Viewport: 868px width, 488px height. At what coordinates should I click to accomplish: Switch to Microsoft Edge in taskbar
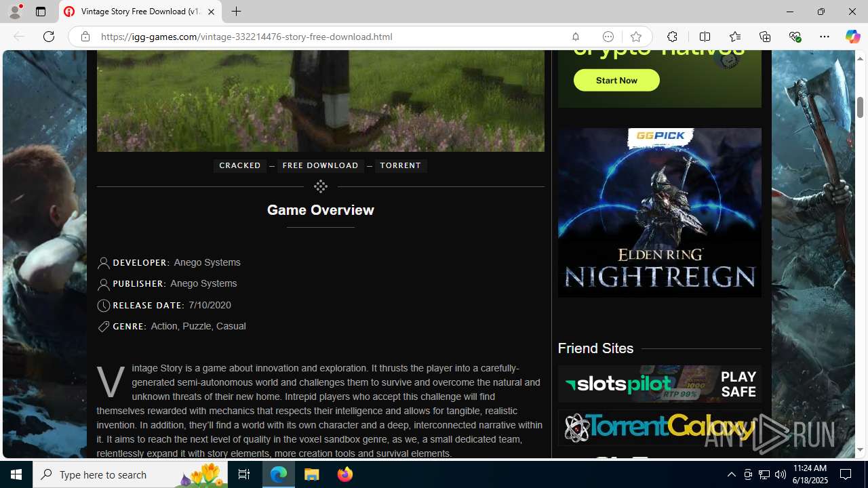pyautogui.click(x=279, y=474)
